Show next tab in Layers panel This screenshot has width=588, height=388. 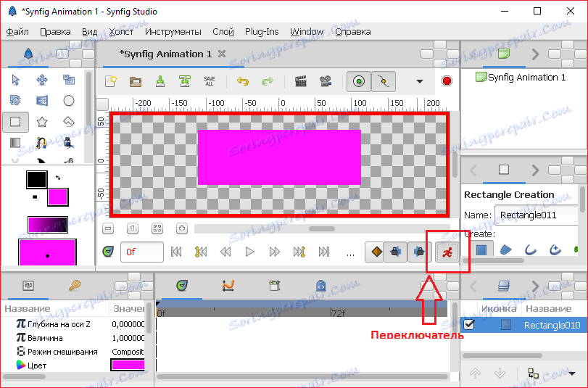tap(536, 286)
